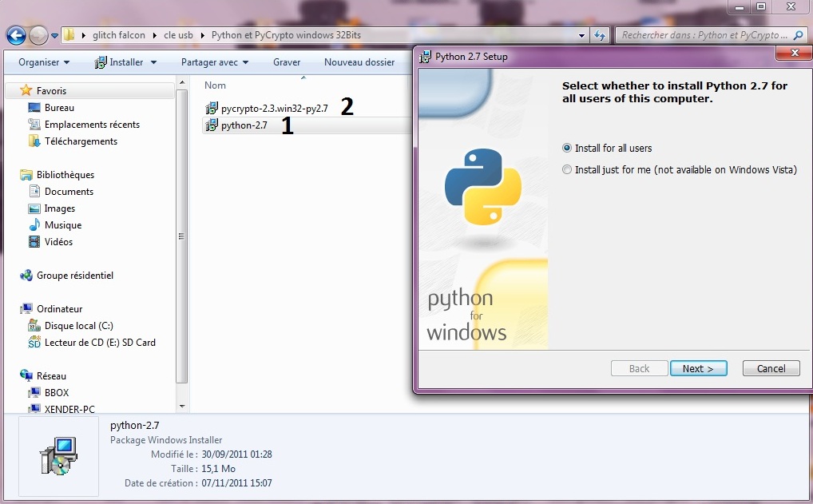Open Favoris in navigation pane
Viewport: 813px width, 504px height.
tap(51, 91)
